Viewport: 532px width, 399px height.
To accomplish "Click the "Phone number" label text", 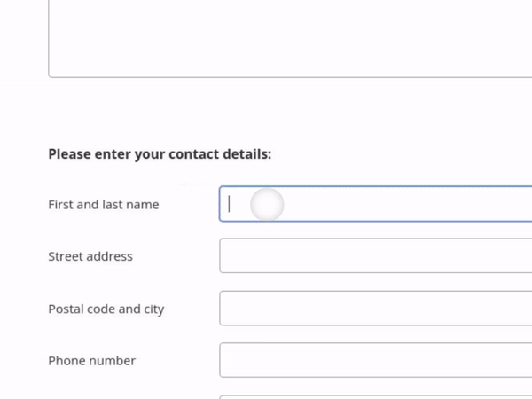I will 91,361.
